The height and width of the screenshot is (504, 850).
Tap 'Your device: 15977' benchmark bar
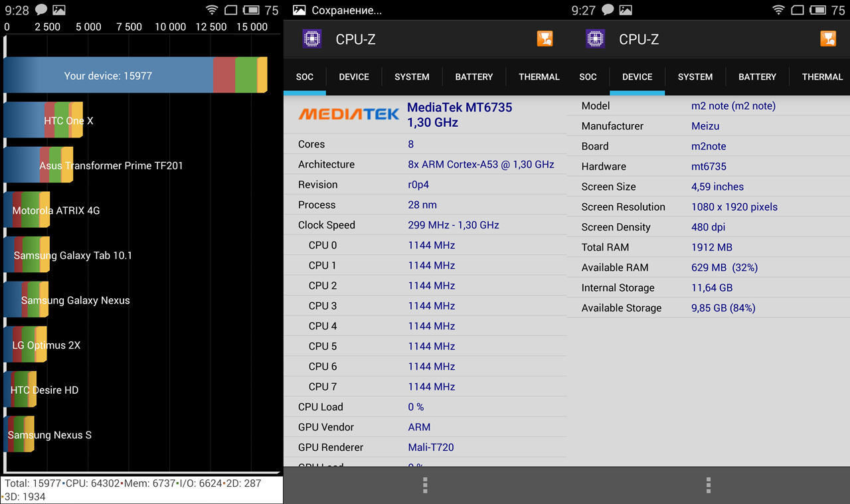click(x=135, y=75)
